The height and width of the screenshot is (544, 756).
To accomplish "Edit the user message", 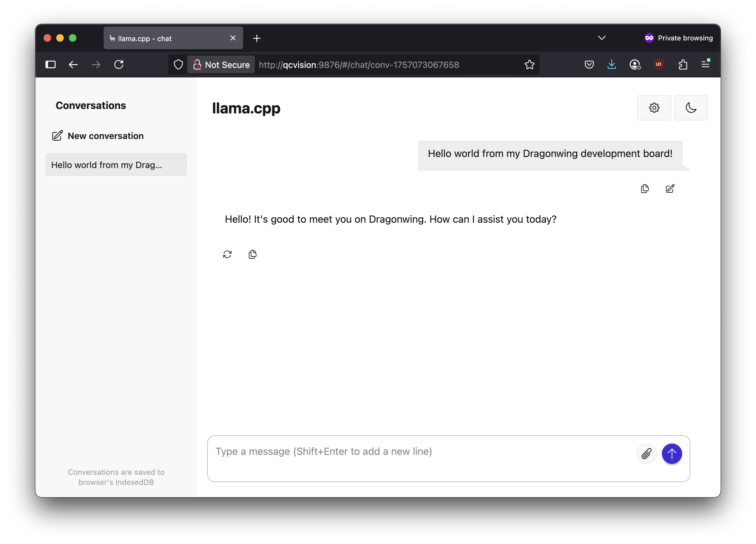I will pos(670,189).
